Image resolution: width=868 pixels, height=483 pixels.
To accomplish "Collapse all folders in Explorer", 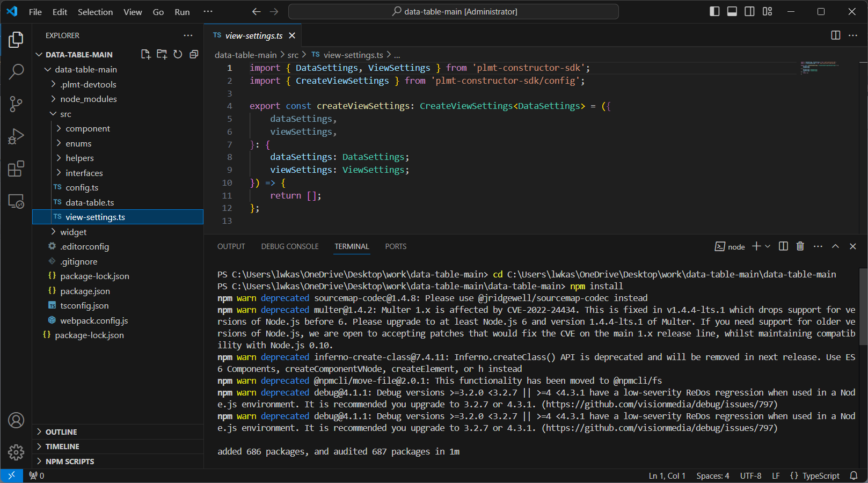I will 194,54.
